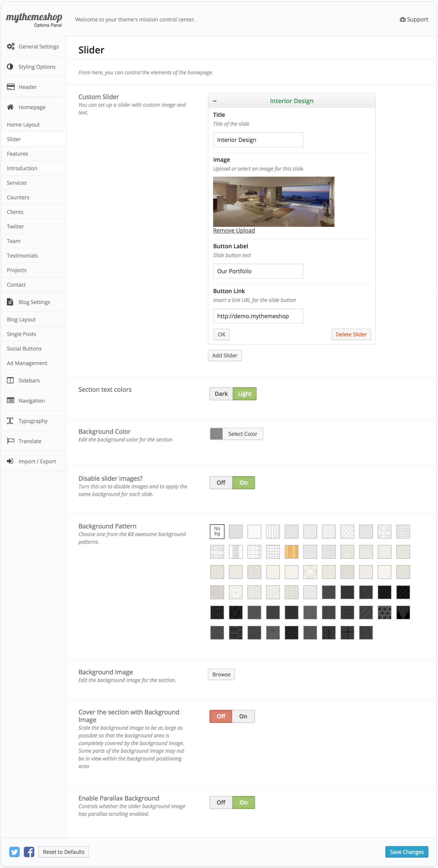
Task: Click the Button Label text field
Action: 258,271
